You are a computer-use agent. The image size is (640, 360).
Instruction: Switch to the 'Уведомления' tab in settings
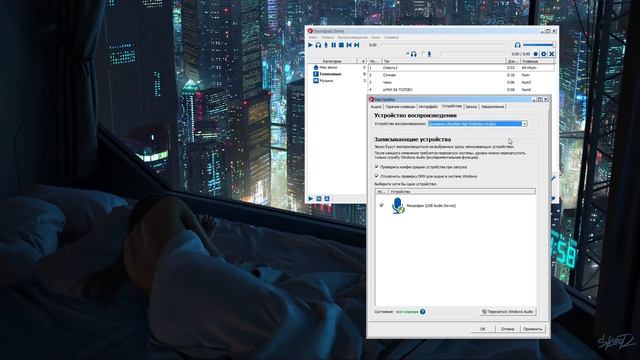click(492, 107)
